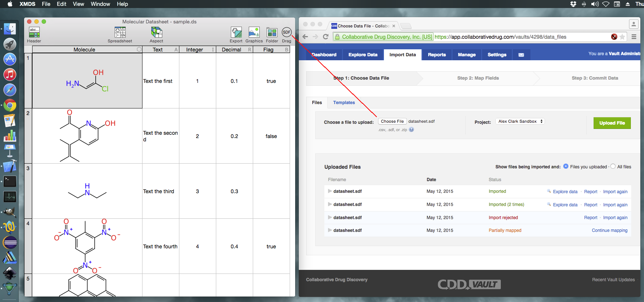Click the Folder toolbar icon

click(272, 33)
